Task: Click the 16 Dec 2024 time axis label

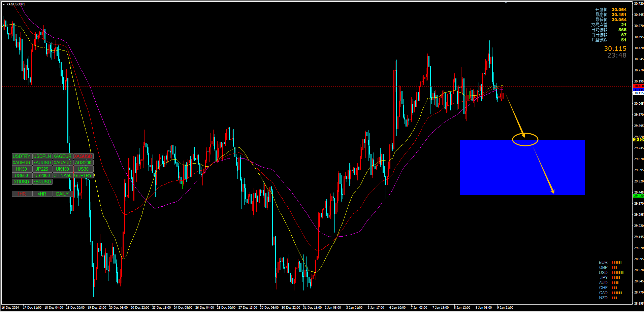Action: (10, 308)
